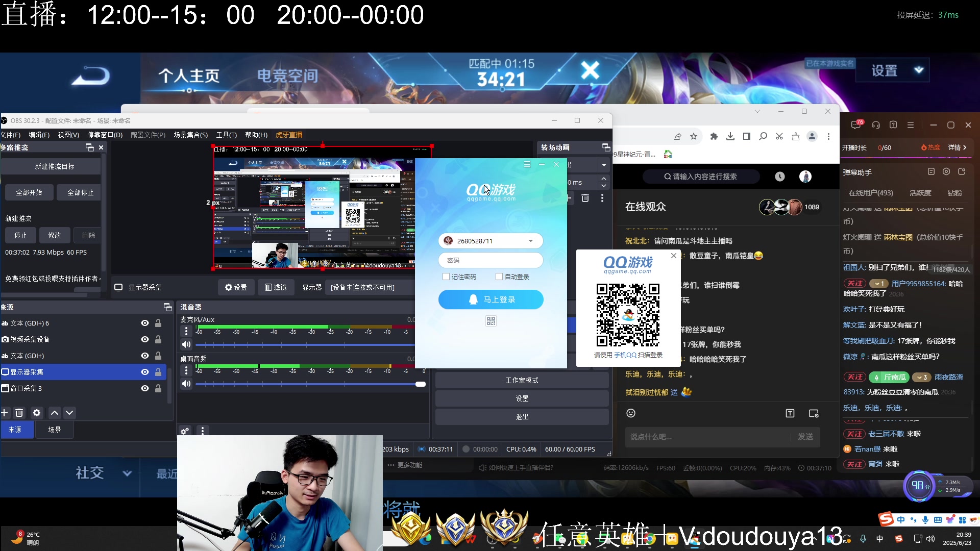Screen dimensions: 980x551
Task: Expand browser tab search chevron
Action: (757, 111)
